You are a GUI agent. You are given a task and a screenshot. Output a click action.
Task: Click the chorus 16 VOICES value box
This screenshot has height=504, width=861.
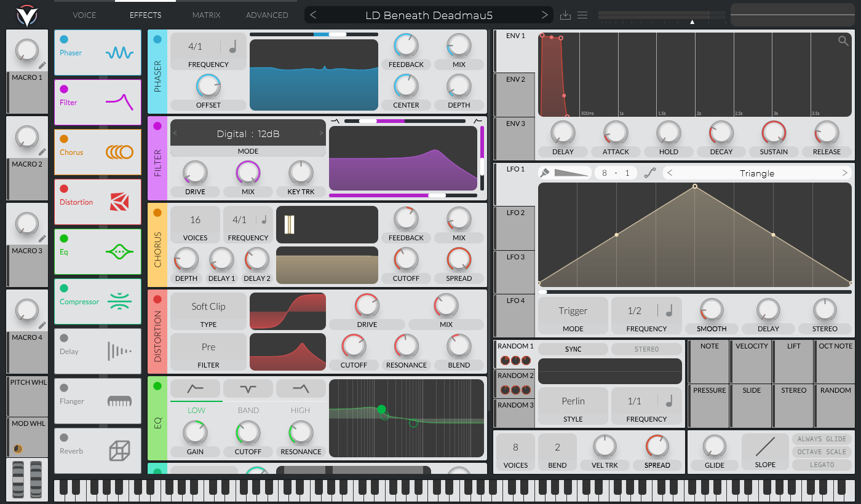(x=195, y=224)
